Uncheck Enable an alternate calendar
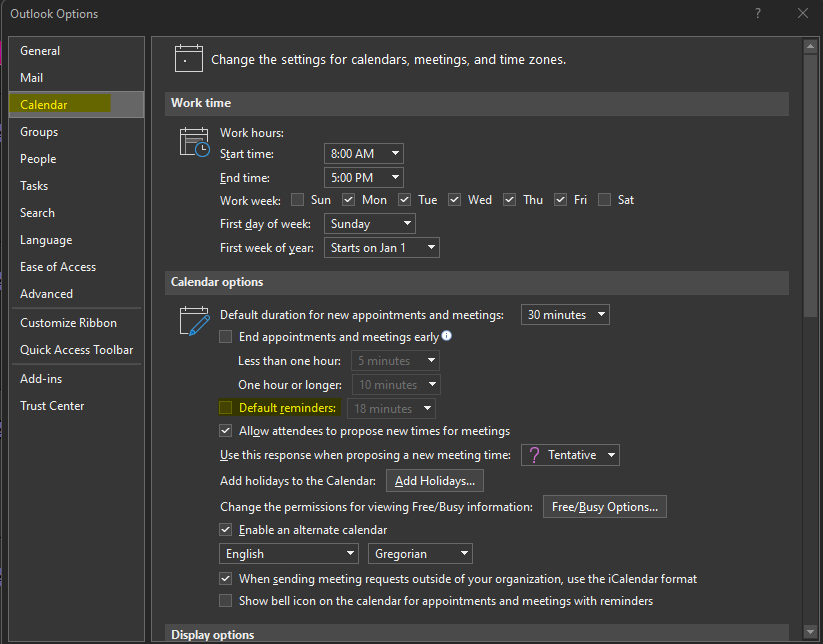The image size is (823, 644). [x=226, y=530]
